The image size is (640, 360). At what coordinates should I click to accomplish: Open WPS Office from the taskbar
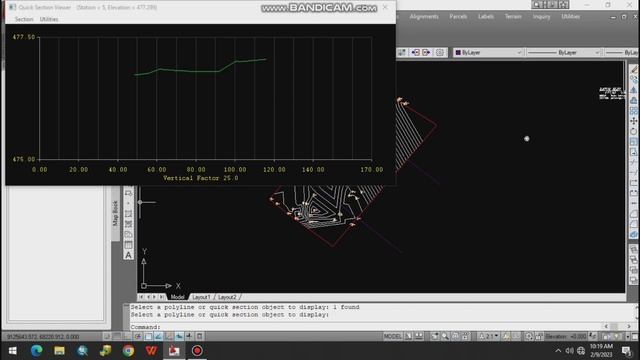[x=151, y=351]
